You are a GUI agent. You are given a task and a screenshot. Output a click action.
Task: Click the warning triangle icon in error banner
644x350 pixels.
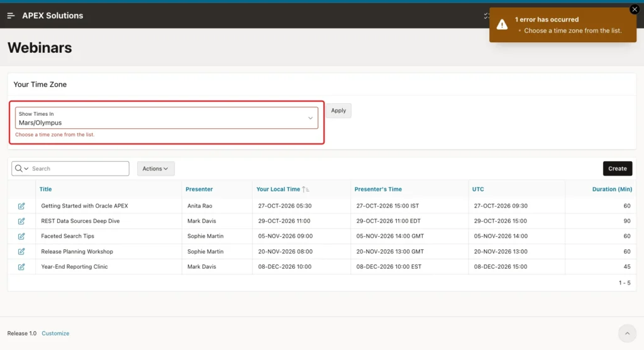pyautogui.click(x=502, y=25)
